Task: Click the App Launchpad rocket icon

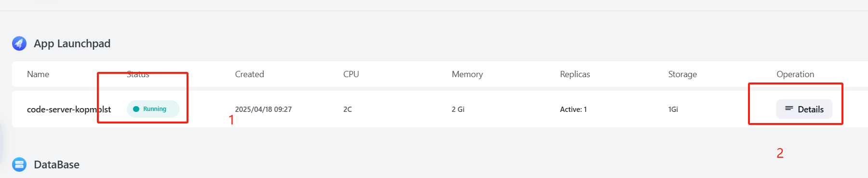Action: tap(19, 43)
